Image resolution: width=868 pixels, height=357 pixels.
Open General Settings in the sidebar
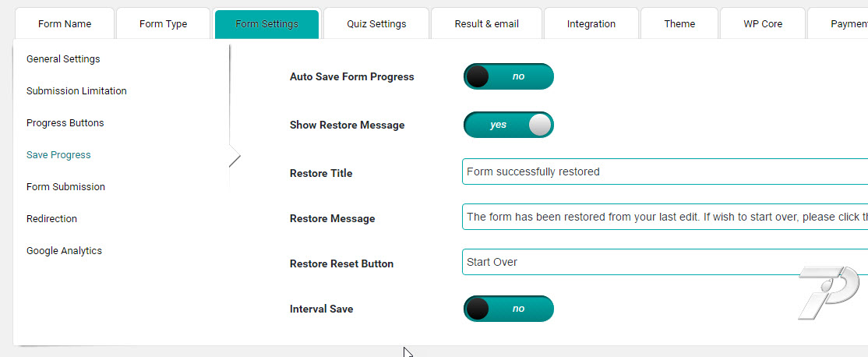point(63,59)
